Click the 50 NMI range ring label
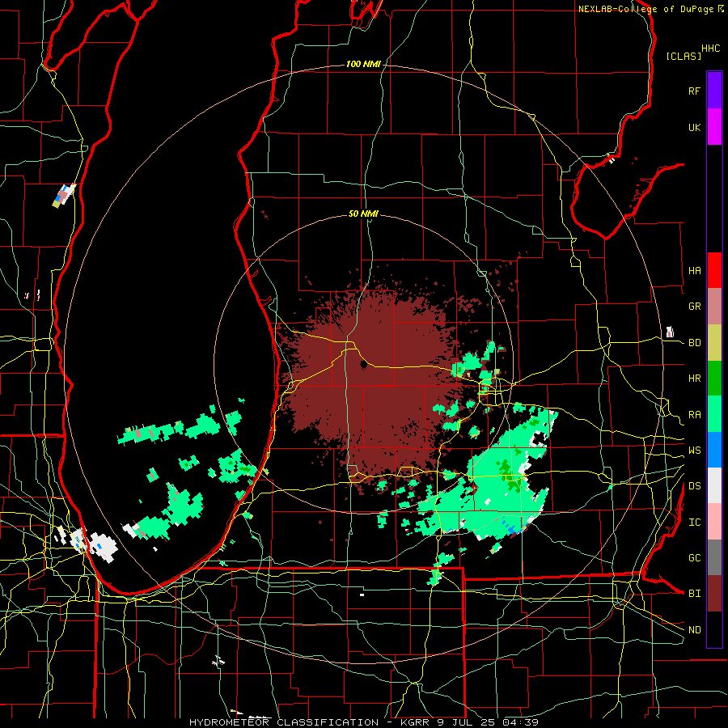 tap(363, 214)
